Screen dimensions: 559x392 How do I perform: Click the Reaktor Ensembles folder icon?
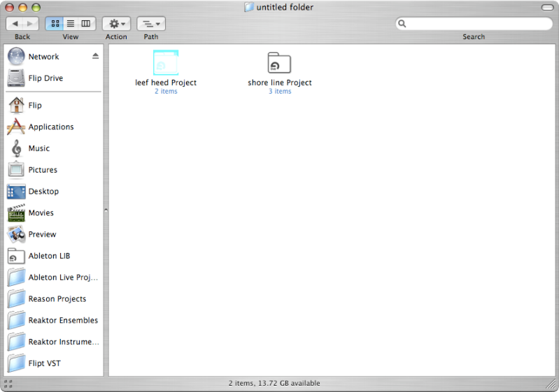pos(16,320)
